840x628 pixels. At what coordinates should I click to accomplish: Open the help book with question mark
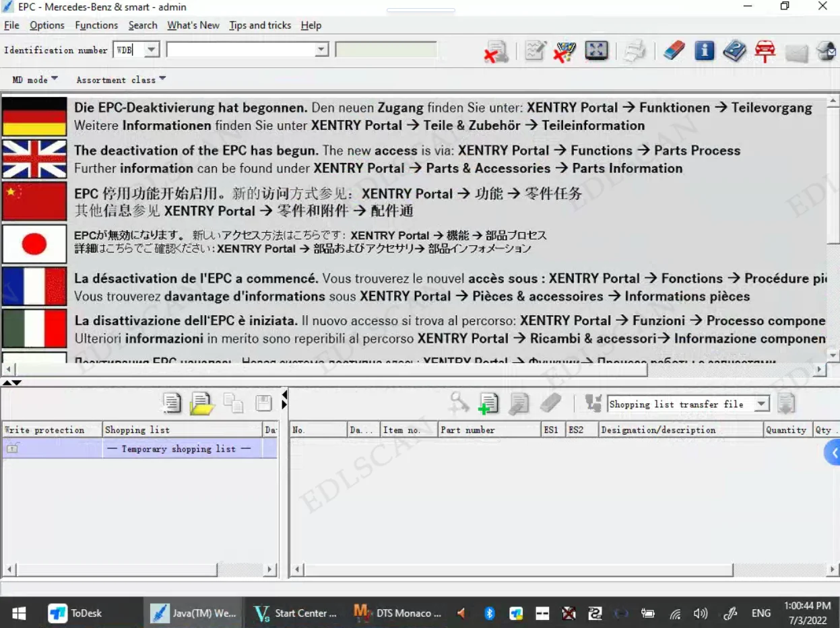(x=734, y=51)
